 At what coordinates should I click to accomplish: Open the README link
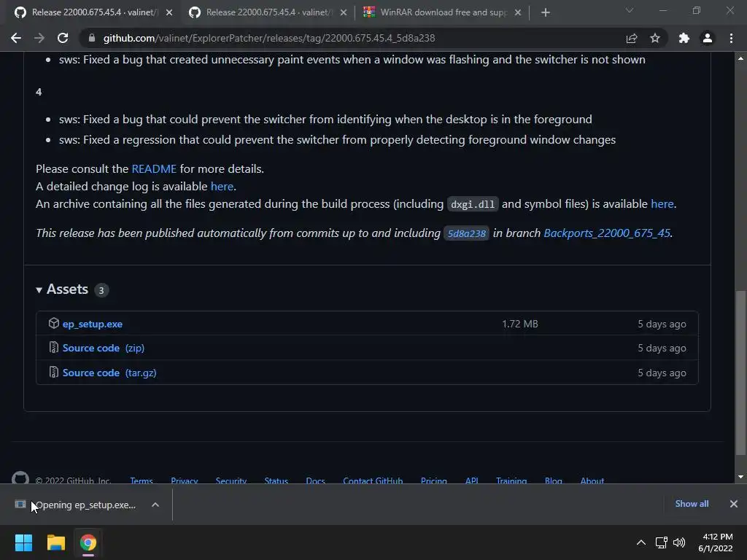tap(154, 169)
